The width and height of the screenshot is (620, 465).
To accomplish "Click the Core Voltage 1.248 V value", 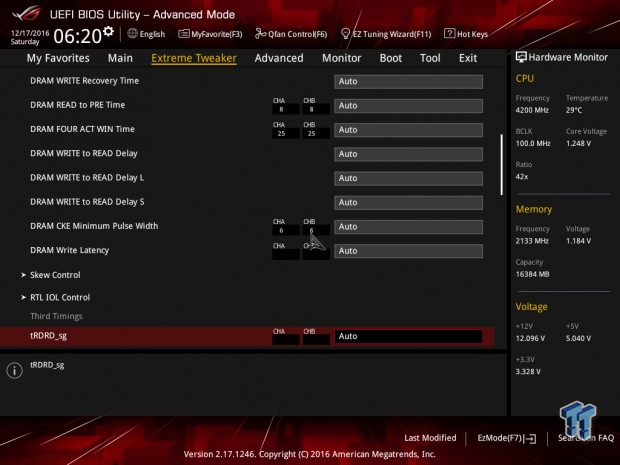I will [x=578, y=144].
